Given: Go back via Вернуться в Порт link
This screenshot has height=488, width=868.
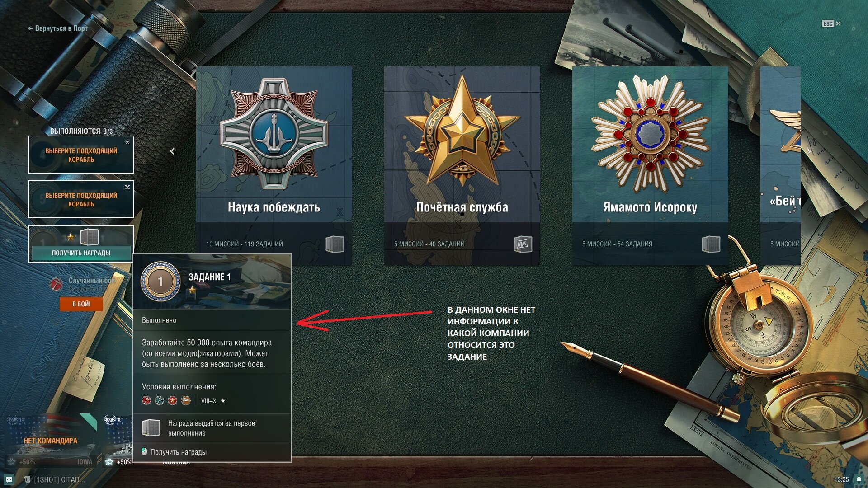Looking at the screenshot, I should click(x=57, y=28).
